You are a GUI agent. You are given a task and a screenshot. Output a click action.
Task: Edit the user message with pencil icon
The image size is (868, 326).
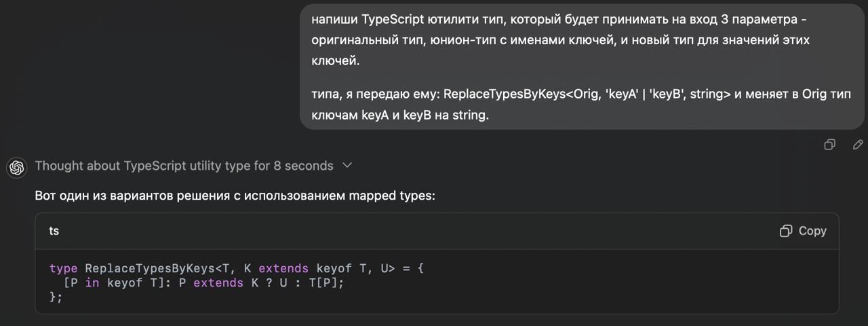(857, 145)
